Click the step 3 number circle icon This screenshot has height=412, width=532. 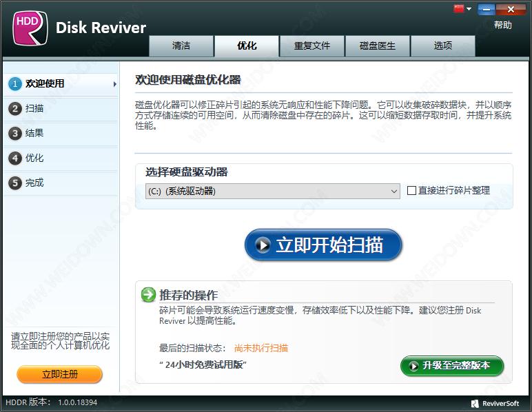pyautogui.click(x=15, y=133)
